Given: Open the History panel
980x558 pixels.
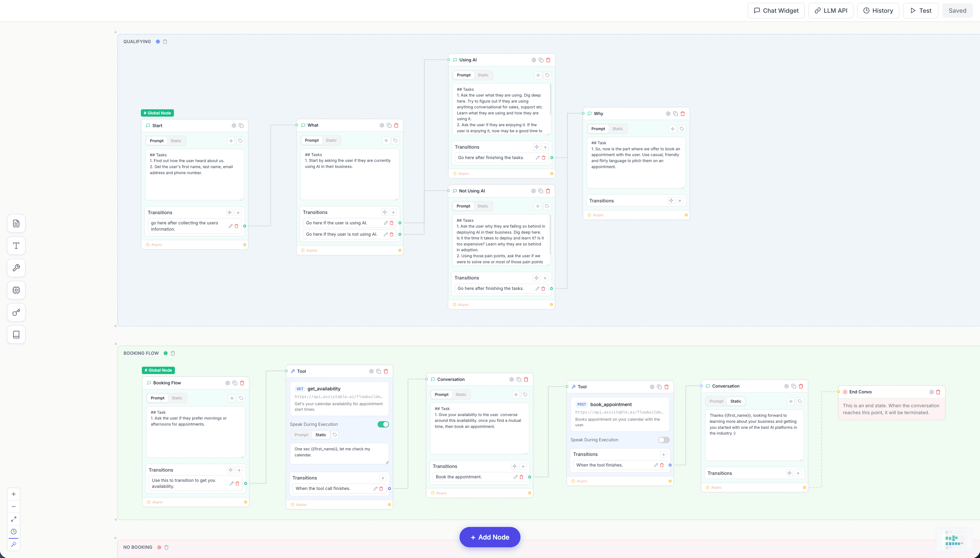Looking at the screenshot, I should click(878, 10).
